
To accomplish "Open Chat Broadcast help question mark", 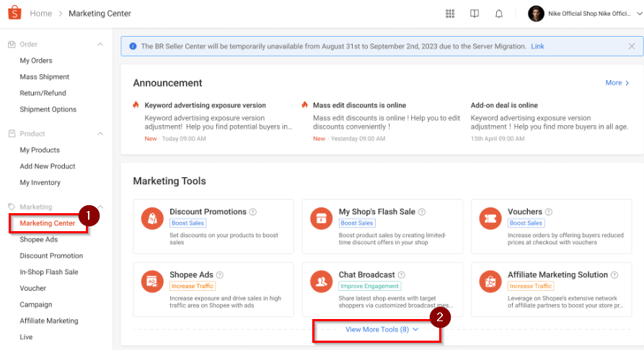I will (x=401, y=275).
